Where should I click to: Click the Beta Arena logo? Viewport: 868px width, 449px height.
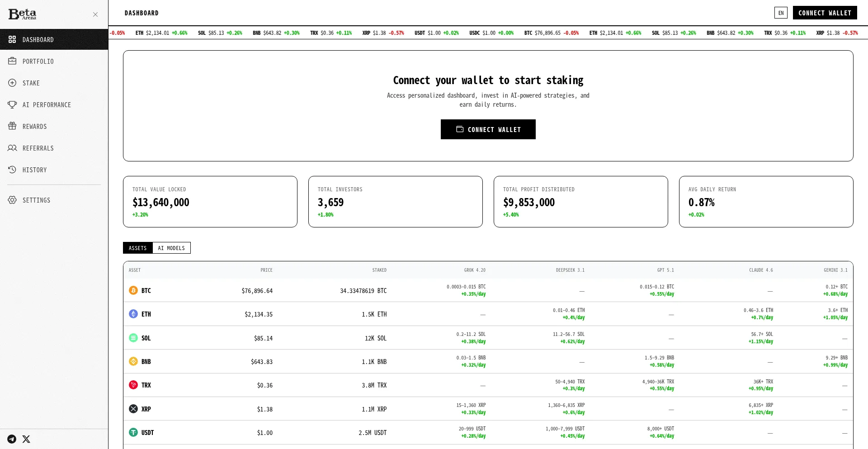pyautogui.click(x=22, y=14)
